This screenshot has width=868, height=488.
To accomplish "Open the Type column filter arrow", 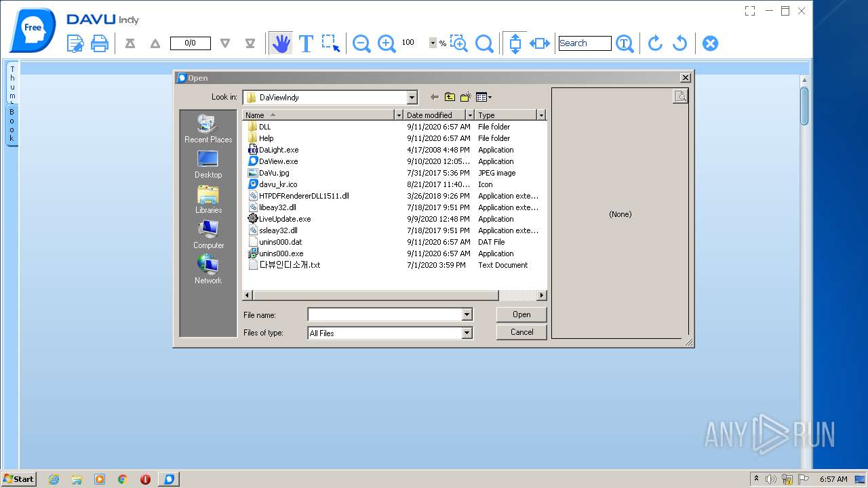I will tap(541, 115).
